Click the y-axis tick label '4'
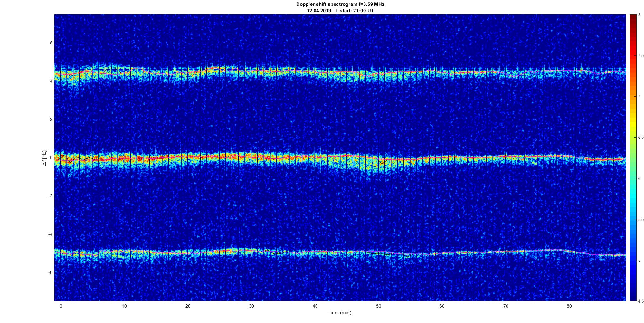 51,81
